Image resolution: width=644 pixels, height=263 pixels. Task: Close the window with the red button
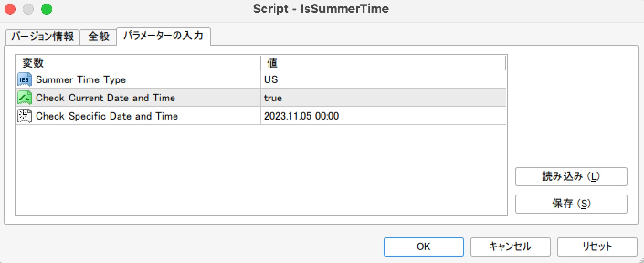click(10, 9)
